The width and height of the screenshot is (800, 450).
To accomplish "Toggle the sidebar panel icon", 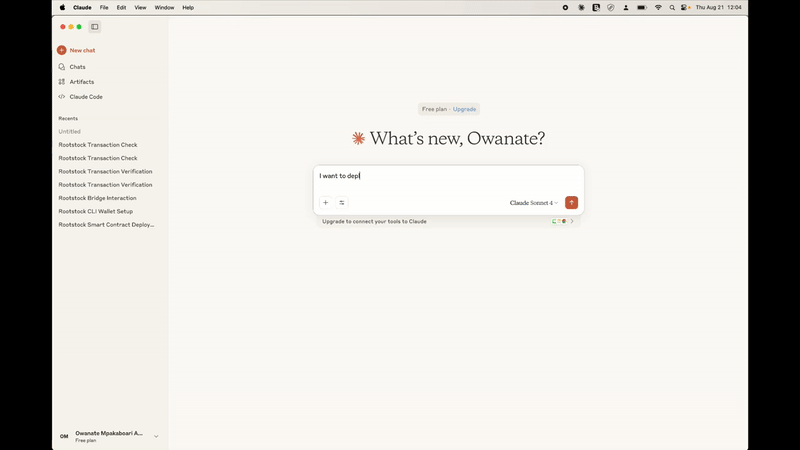I will [95, 27].
